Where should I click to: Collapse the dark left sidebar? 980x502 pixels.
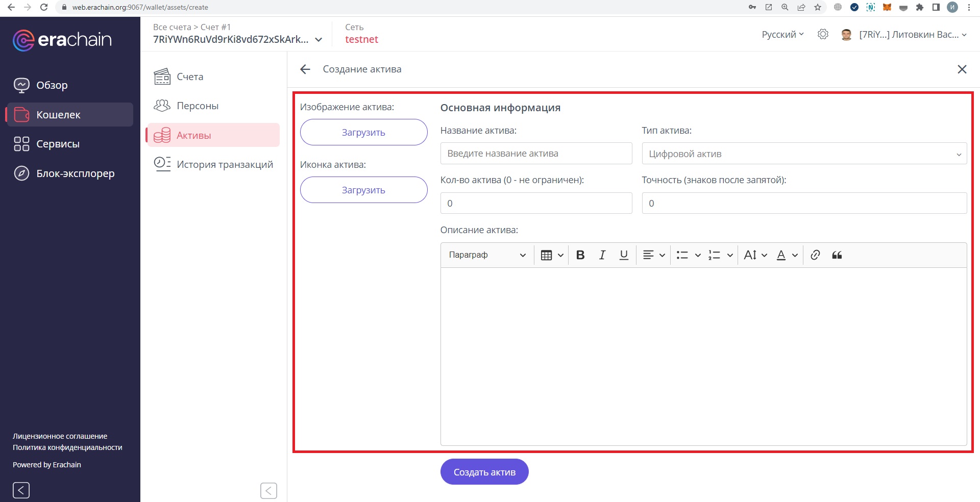21,490
